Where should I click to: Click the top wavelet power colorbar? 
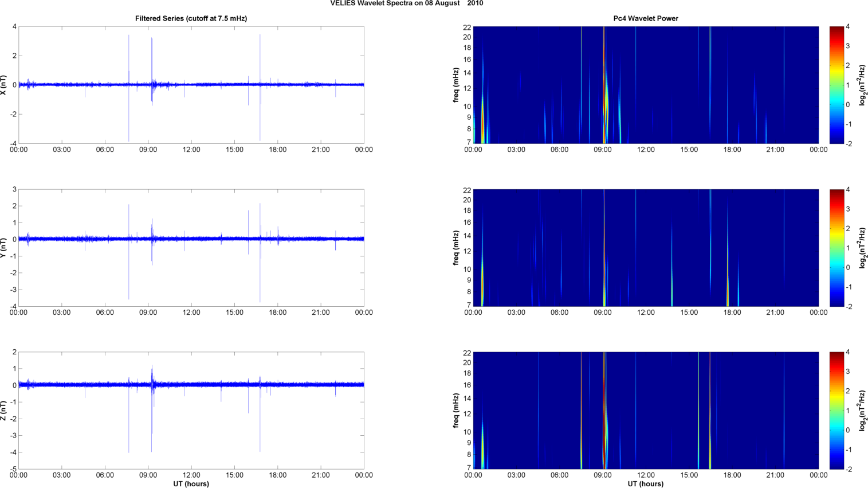click(836, 85)
